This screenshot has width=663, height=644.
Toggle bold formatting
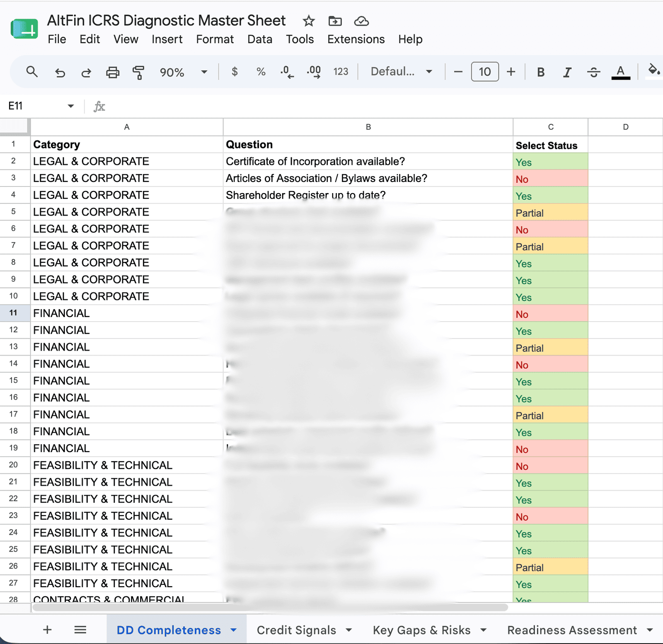coord(541,73)
